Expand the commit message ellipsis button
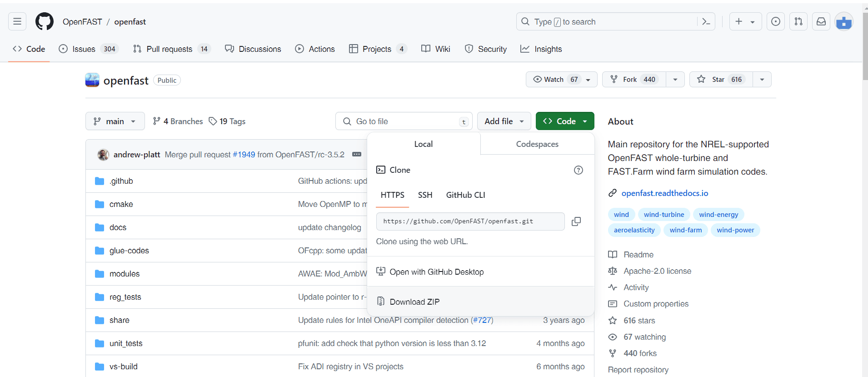Image resolution: width=868 pixels, height=377 pixels. coord(357,155)
